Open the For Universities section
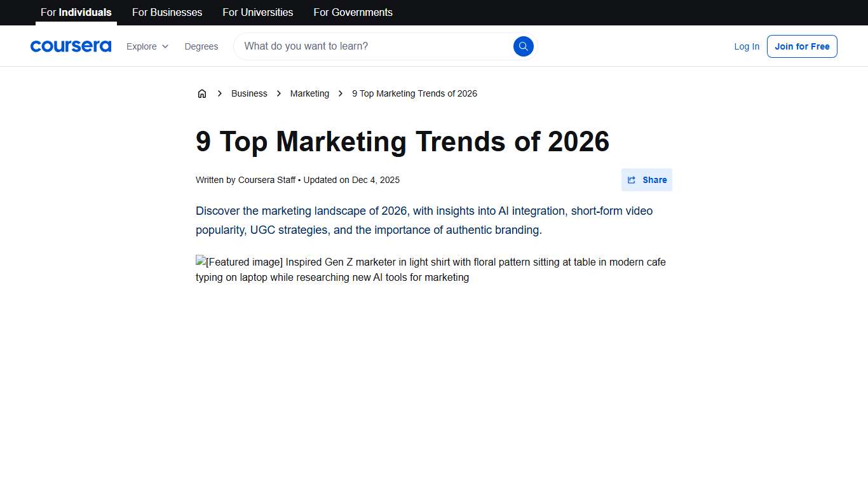 [x=257, y=12]
